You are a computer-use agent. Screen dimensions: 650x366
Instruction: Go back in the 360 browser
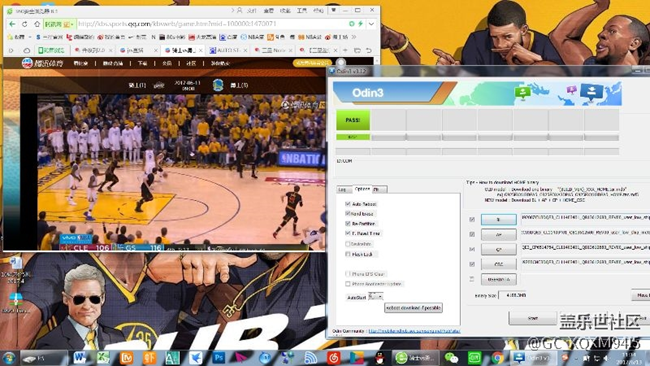tap(12, 24)
